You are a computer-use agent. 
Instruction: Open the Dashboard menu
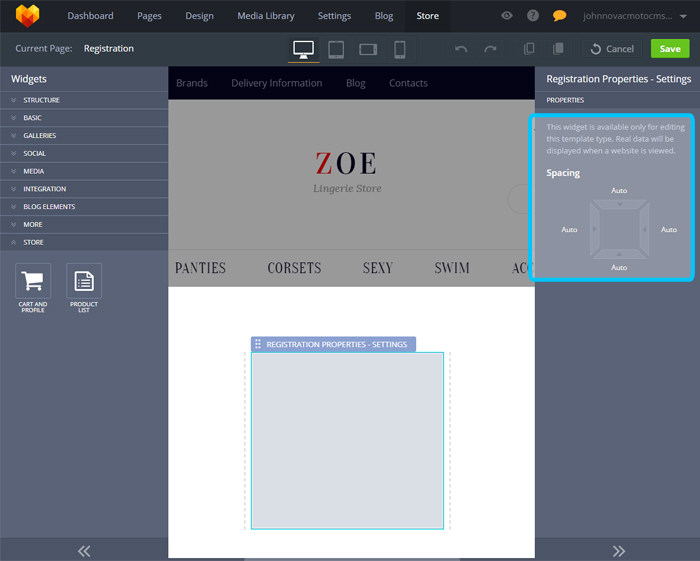point(90,16)
